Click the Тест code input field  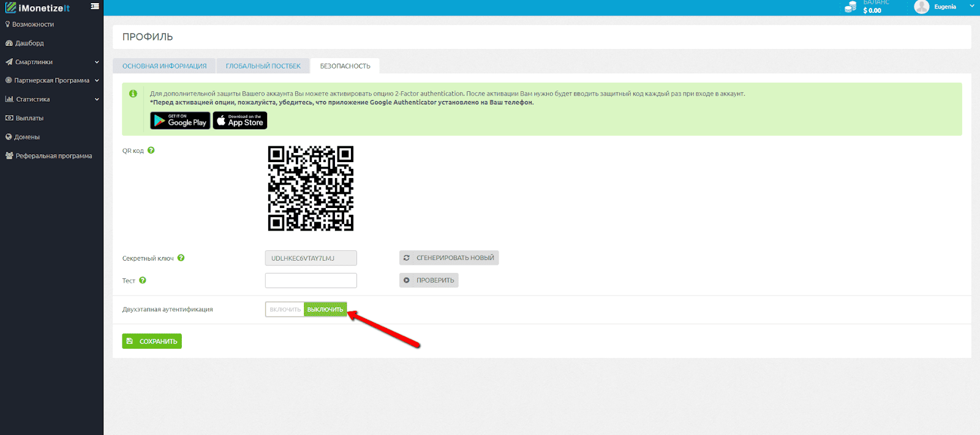click(311, 281)
